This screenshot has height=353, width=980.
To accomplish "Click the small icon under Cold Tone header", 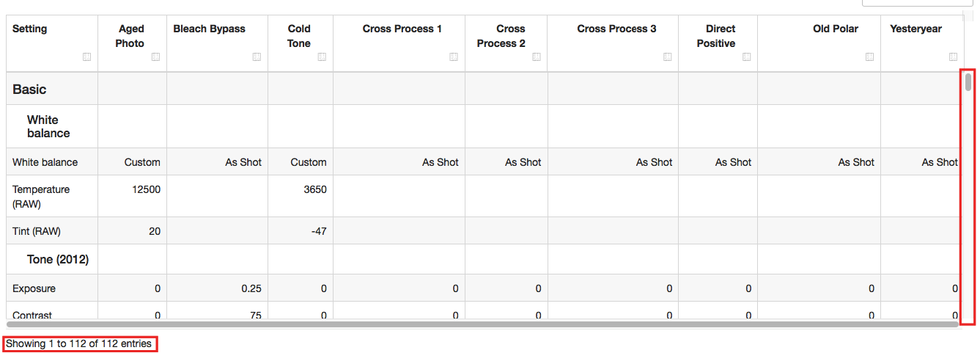I will (322, 57).
